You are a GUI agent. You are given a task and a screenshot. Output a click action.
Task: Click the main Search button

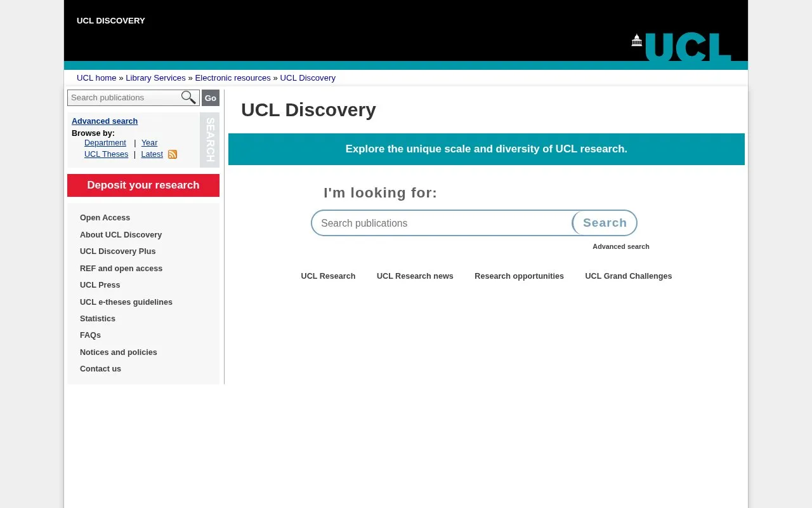pyautogui.click(x=605, y=223)
